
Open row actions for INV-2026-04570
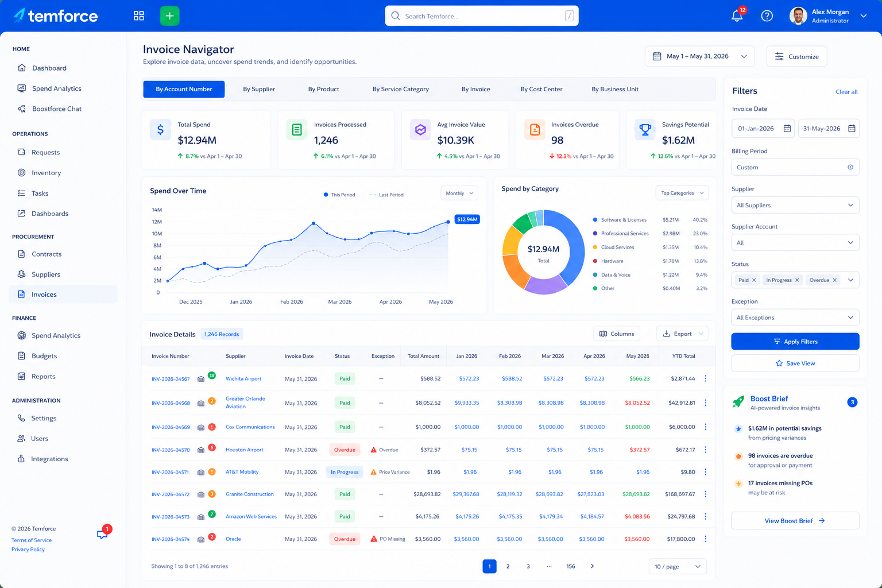pyautogui.click(x=706, y=450)
